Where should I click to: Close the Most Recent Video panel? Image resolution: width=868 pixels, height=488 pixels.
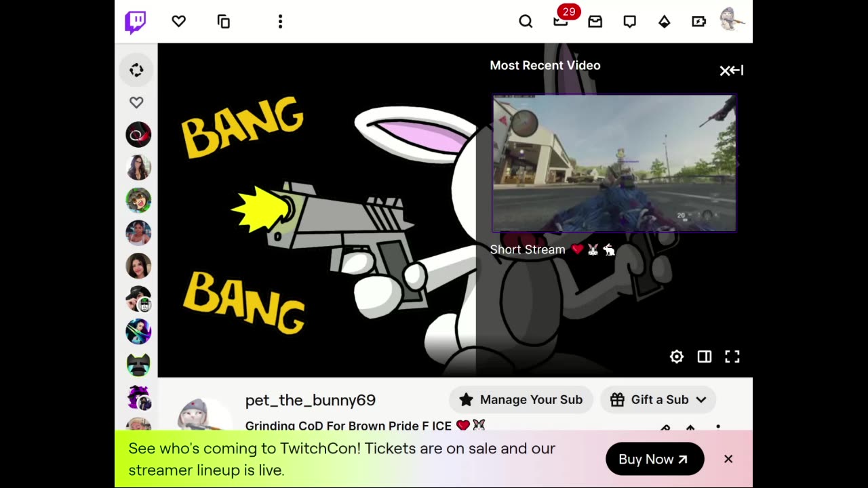click(x=732, y=70)
